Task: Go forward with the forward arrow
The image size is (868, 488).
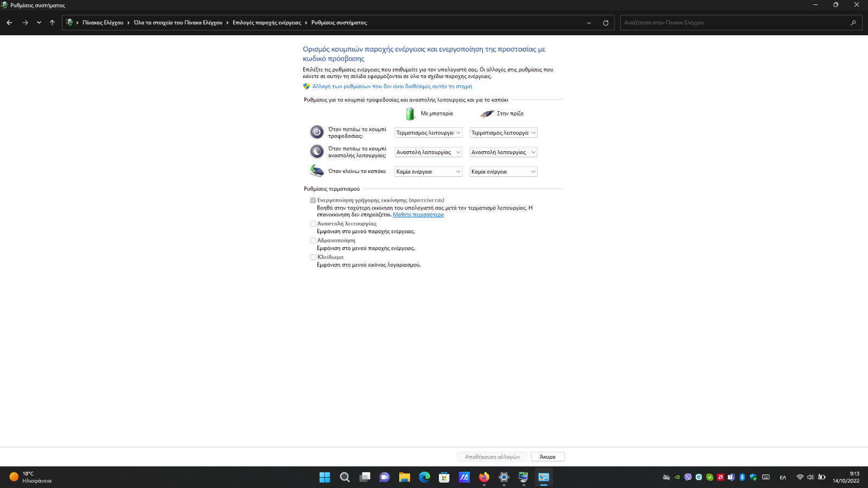Action: coord(25,23)
